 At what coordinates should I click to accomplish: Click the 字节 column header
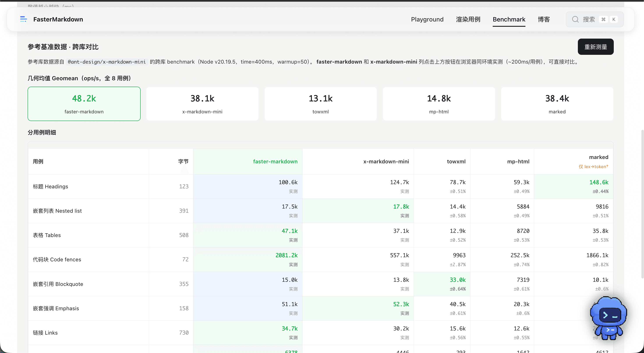click(183, 161)
